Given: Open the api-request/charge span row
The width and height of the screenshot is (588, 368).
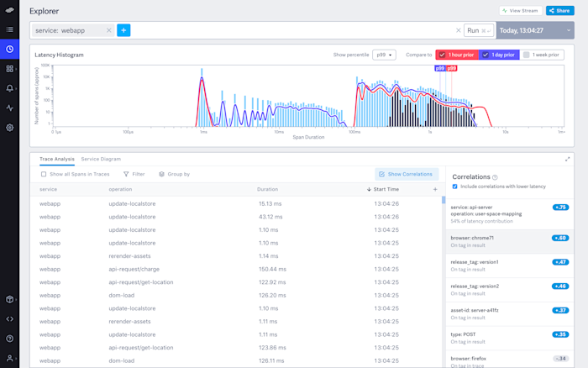Looking at the screenshot, I should [x=236, y=270].
